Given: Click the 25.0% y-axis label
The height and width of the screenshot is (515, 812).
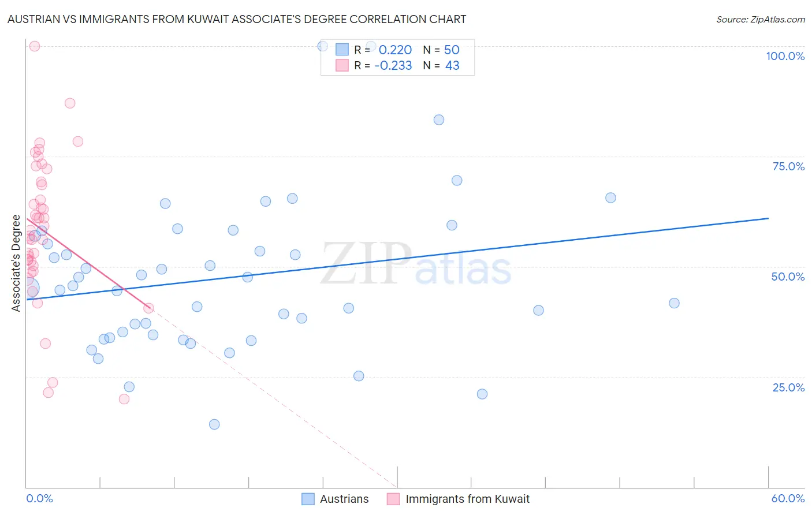Looking at the screenshot, I should click(x=788, y=387).
